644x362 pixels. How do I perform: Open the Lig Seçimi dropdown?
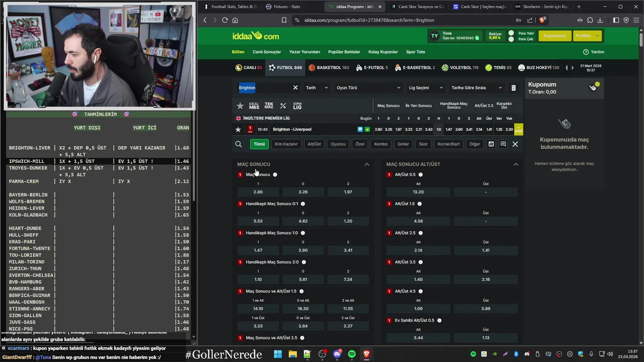[426, 87]
